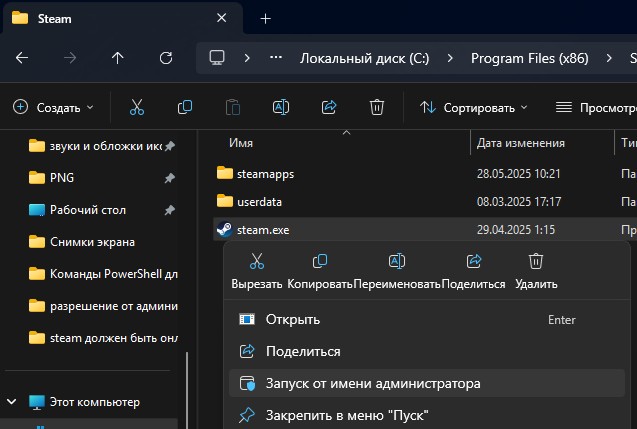Click the Forward navigation arrow
The image size is (637, 429).
coord(70,58)
